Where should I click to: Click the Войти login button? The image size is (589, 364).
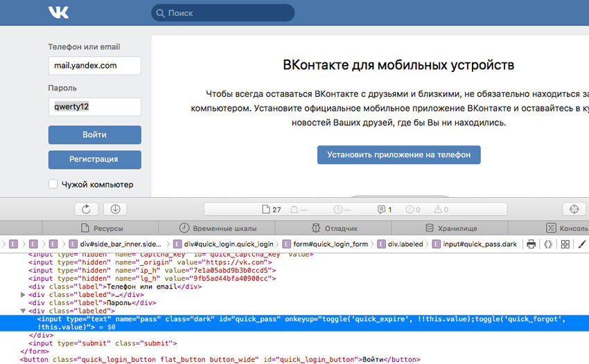95,135
